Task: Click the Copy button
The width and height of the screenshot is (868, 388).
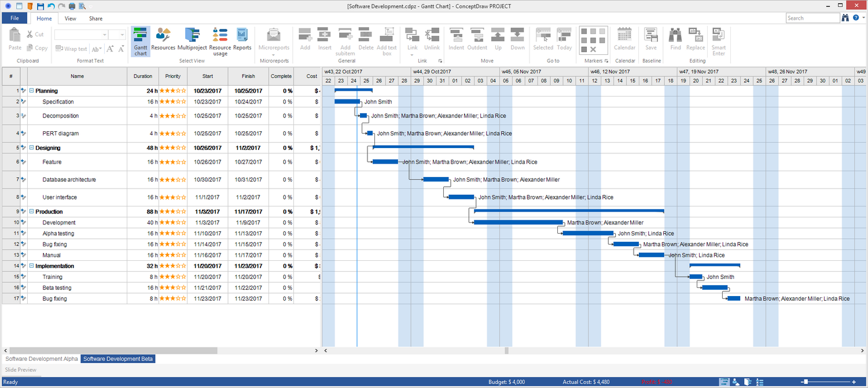Action: [36, 49]
